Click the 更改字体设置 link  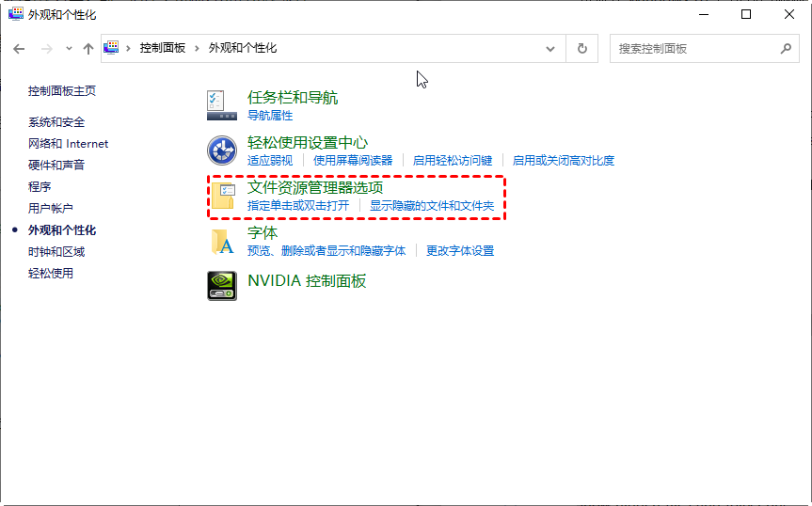(460, 251)
